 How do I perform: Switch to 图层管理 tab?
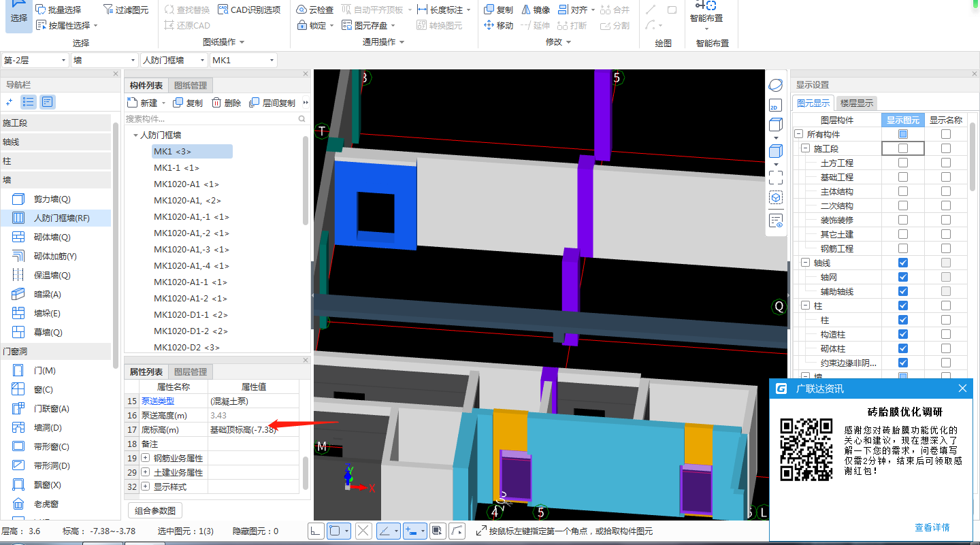(x=191, y=372)
